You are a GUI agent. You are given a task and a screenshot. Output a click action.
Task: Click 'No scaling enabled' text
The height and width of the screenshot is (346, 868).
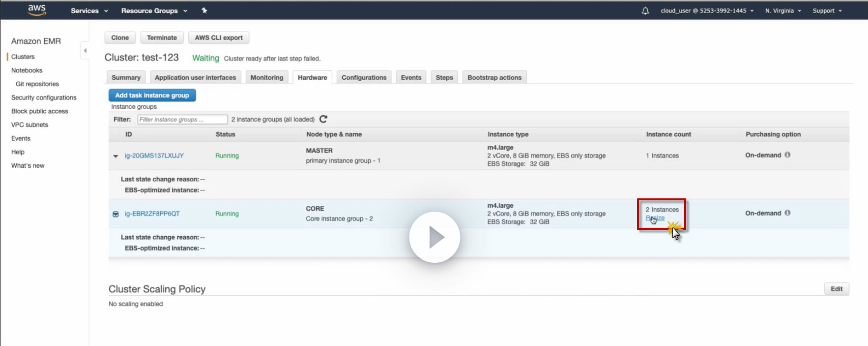136,304
